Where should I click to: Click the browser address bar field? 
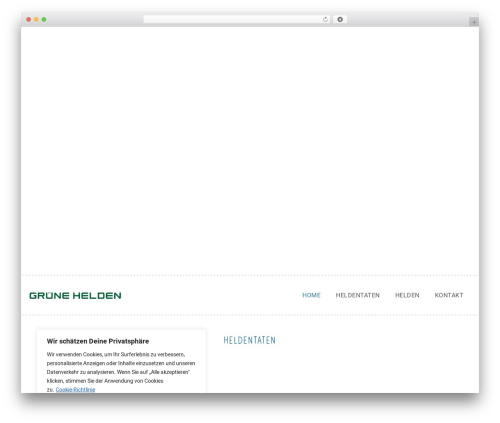pyautogui.click(x=237, y=20)
